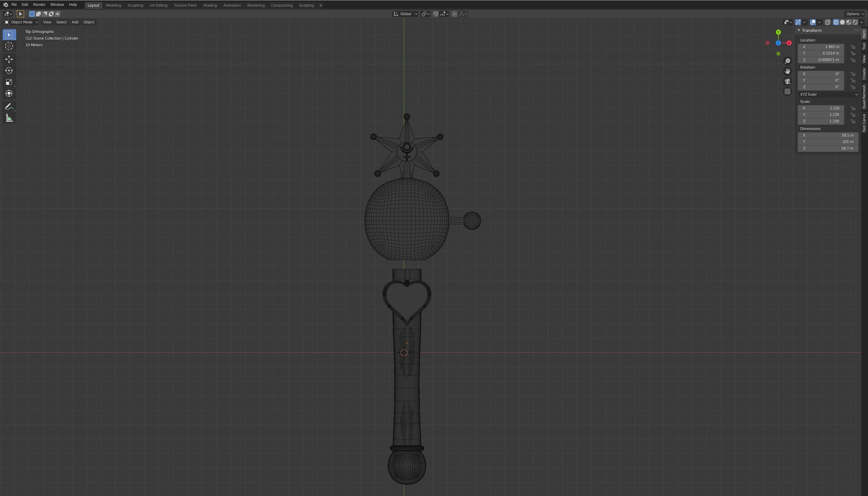
Task: Select the Rotate tool
Action: coord(9,70)
